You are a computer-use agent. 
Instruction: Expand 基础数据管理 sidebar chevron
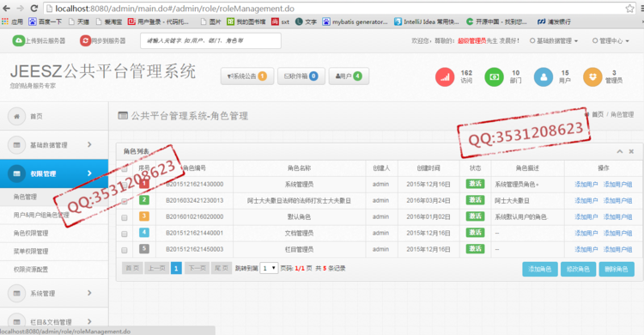click(89, 144)
